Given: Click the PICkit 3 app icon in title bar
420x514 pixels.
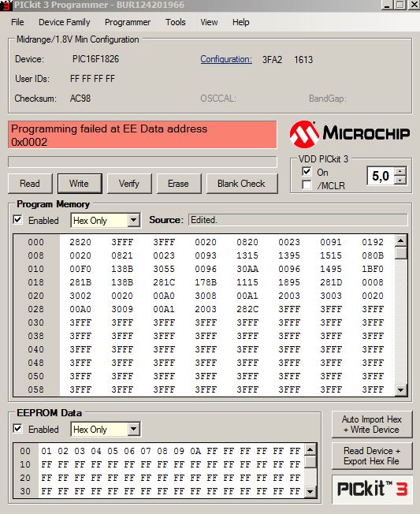Looking at the screenshot, I should 6,5.
